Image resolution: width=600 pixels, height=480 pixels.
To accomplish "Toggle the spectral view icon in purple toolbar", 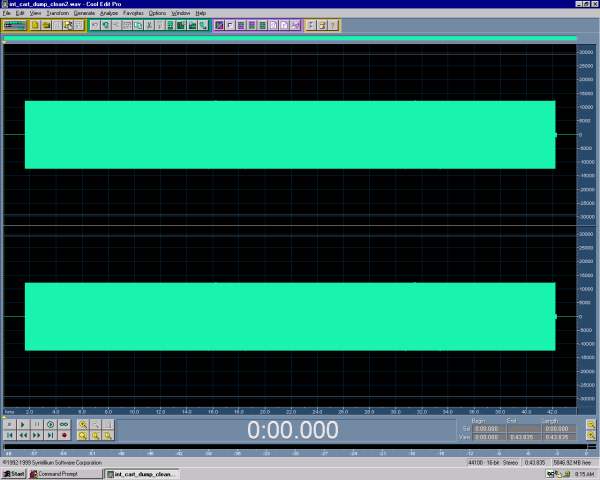I will click(x=219, y=25).
